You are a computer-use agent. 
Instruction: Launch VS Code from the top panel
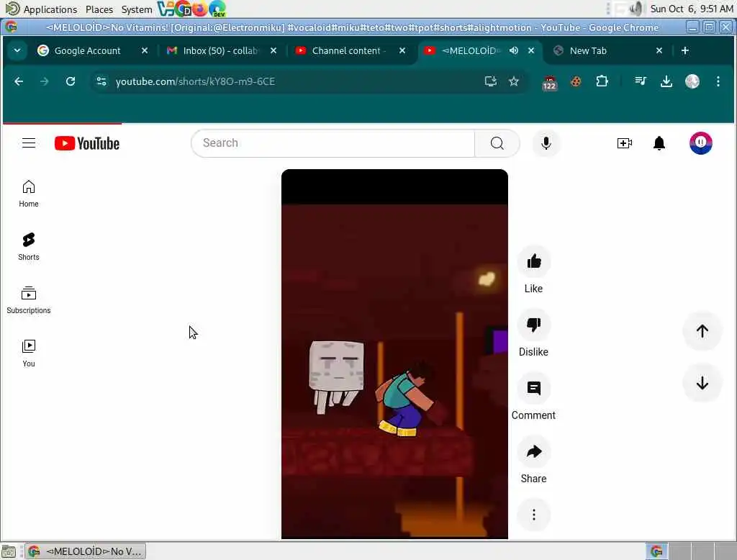coord(166,9)
